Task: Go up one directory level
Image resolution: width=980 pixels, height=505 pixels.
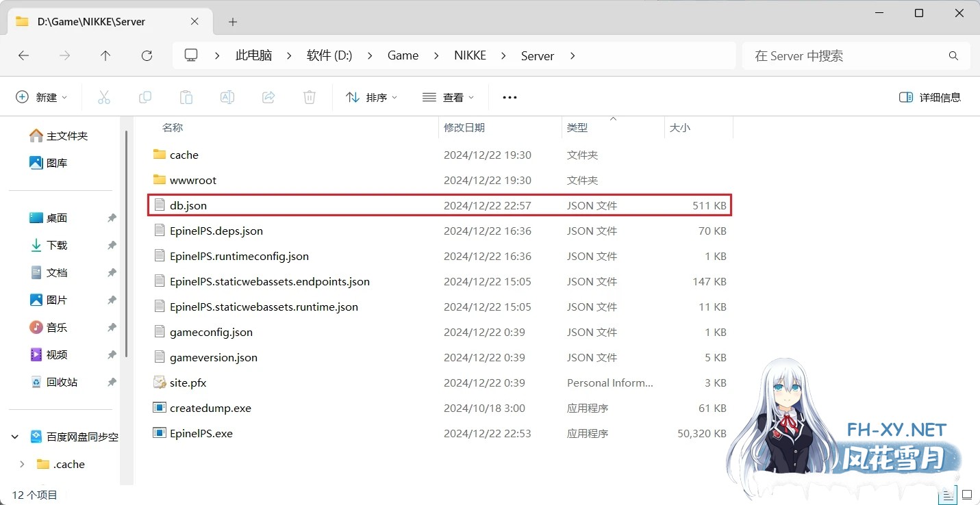Action: point(105,56)
